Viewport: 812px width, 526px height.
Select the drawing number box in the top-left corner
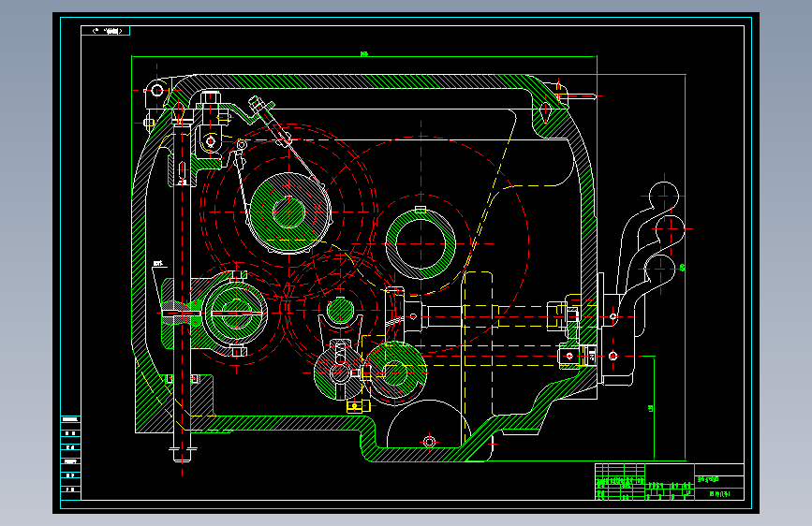(x=105, y=31)
